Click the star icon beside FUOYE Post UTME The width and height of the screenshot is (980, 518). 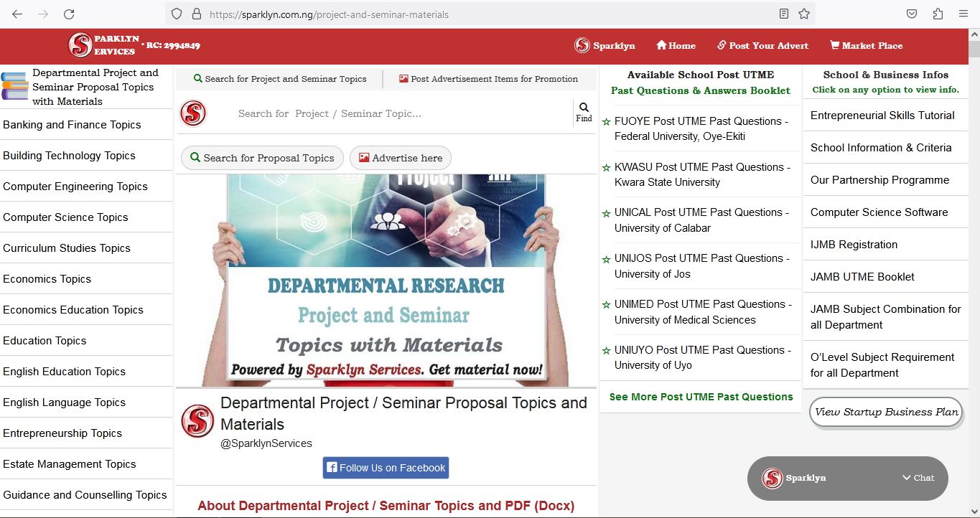[607, 122]
